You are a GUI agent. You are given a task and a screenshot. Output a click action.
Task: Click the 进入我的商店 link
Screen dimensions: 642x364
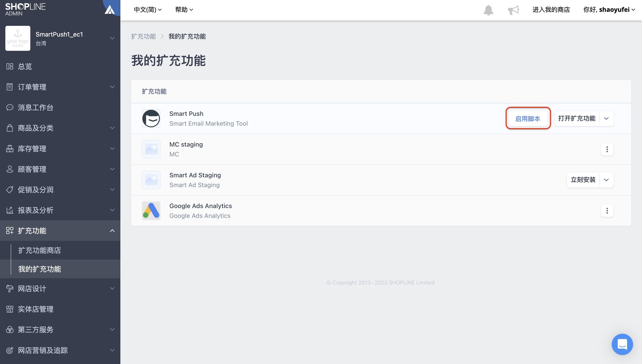pyautogui.click(x=551, y=10)
